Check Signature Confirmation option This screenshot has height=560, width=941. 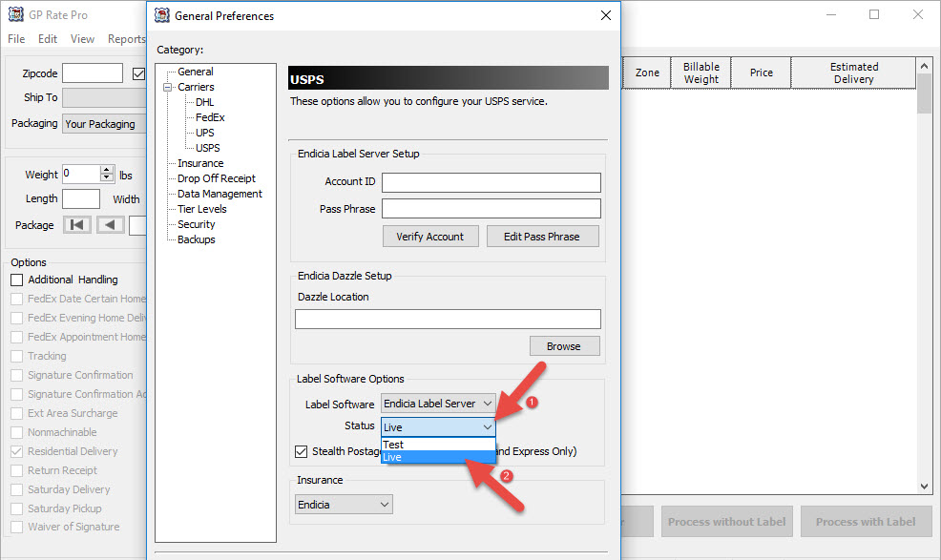point(17,375)
